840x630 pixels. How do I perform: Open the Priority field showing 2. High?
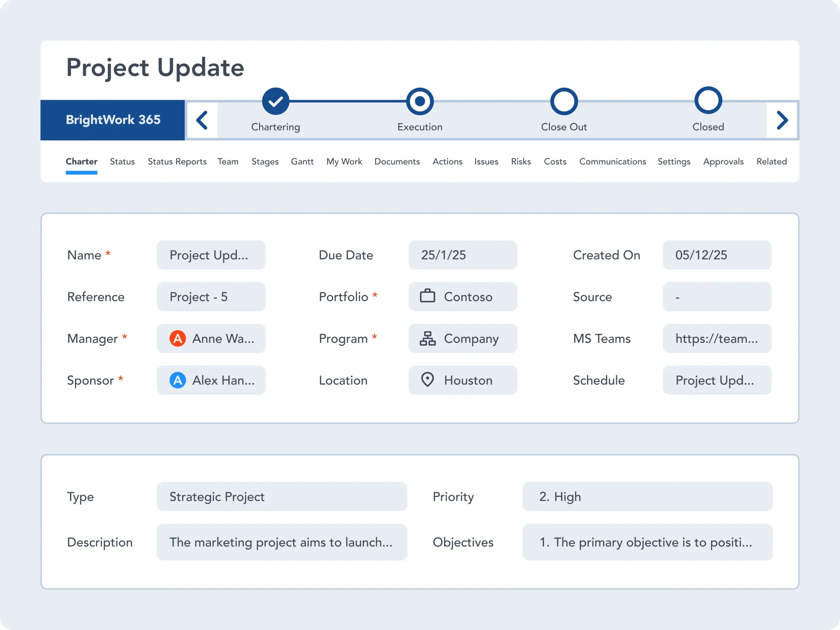pyautogui.click(x=647, y=496)
